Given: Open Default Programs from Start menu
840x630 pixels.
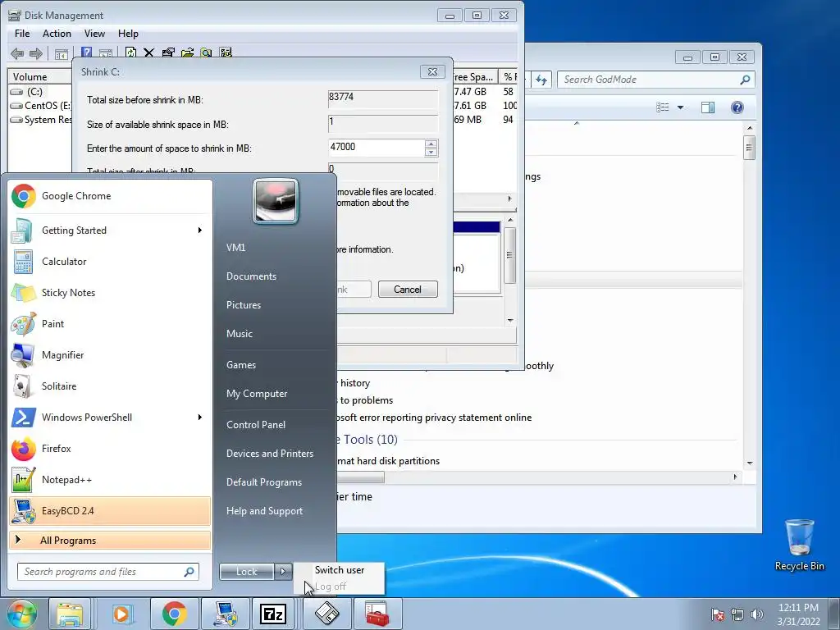Looking at the screenshot, I should 263,482.
